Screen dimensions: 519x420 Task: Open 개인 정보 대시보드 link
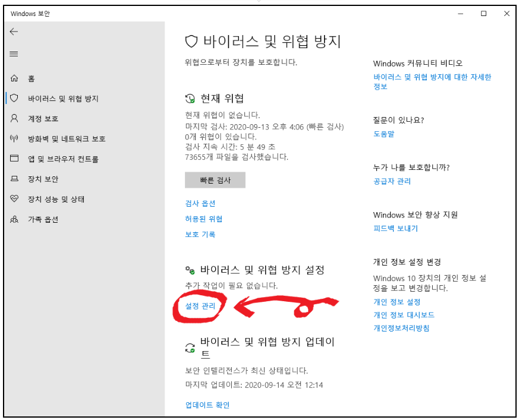point(404,315)
